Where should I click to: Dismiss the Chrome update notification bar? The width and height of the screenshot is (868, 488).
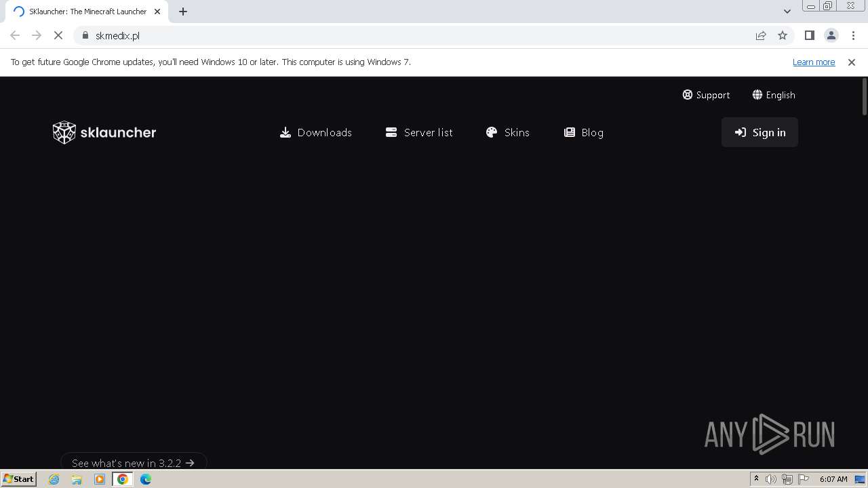(x=852, y=62)
